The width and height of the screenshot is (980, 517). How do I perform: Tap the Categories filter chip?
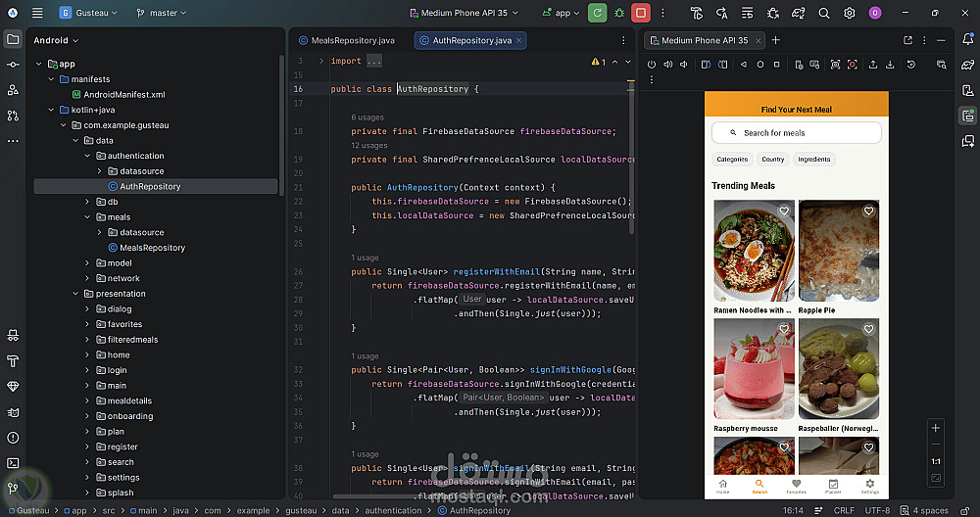click(732, 159)
